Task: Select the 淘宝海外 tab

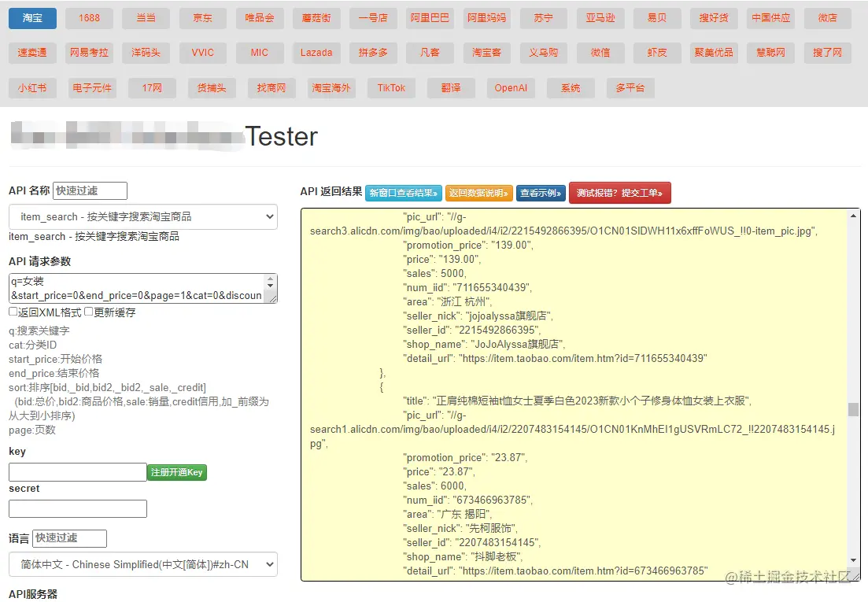Action: tap(331, 88)
